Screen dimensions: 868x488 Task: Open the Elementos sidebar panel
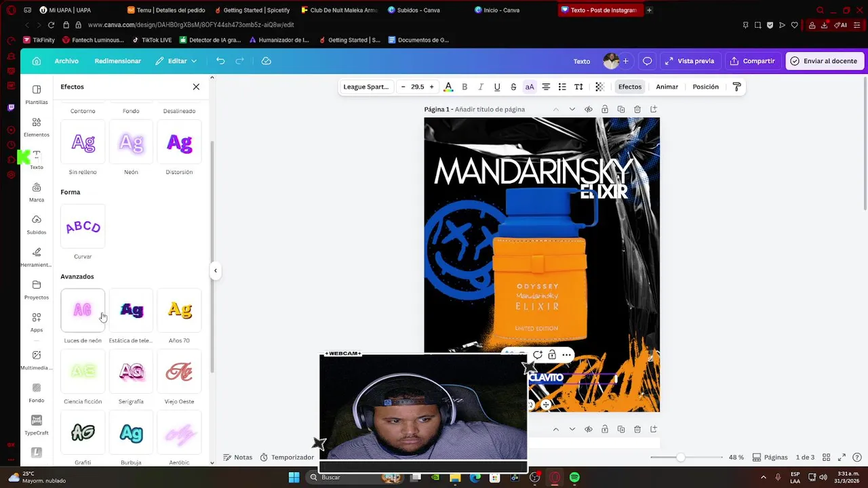(x=37, y=127)
